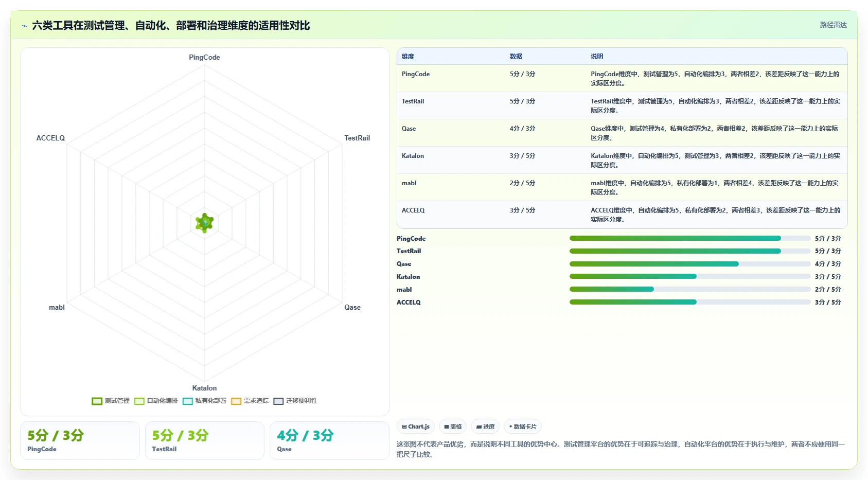The image size is (868, 480).
Task: Toggle the 迁移便利性 legend item
Action: 295,401
